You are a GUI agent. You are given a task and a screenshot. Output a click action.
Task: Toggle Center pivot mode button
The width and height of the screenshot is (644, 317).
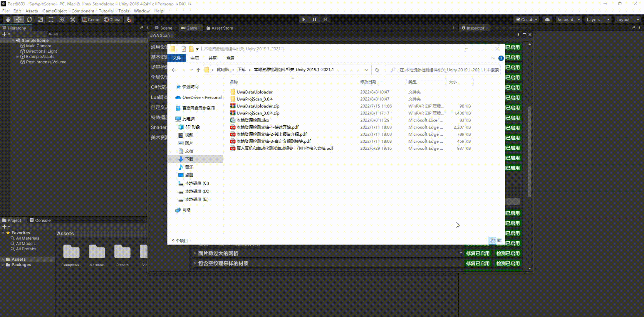tap(91, 19)
